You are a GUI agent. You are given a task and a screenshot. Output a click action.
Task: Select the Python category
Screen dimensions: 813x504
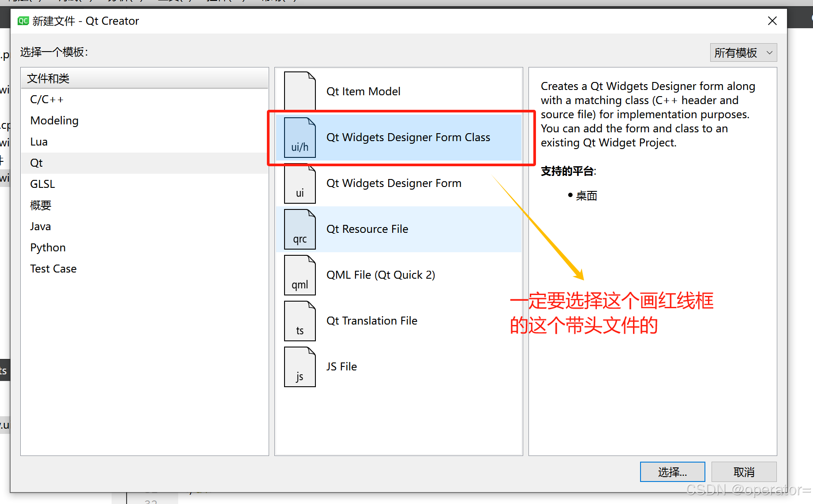[x=145, y=248]
